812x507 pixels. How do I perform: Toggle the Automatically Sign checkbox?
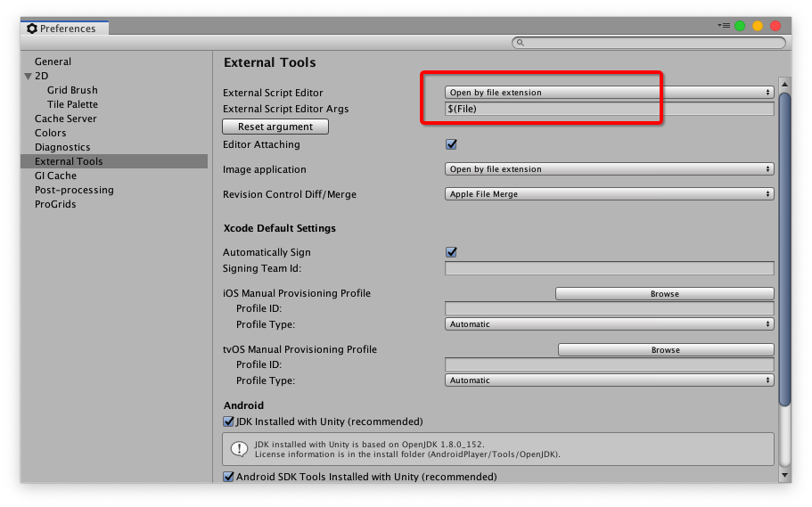(x=451, y=252)
